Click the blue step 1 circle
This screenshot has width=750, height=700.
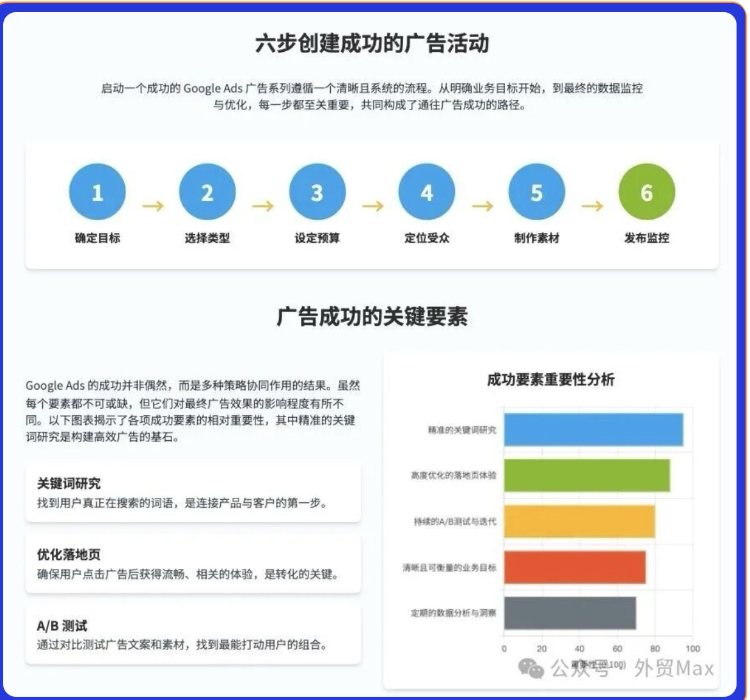click(97, 192)
